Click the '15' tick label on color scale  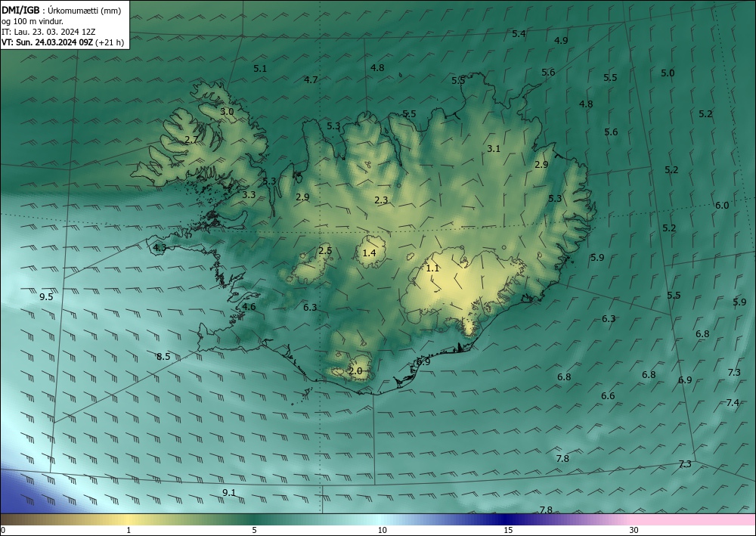click(508, 531)
